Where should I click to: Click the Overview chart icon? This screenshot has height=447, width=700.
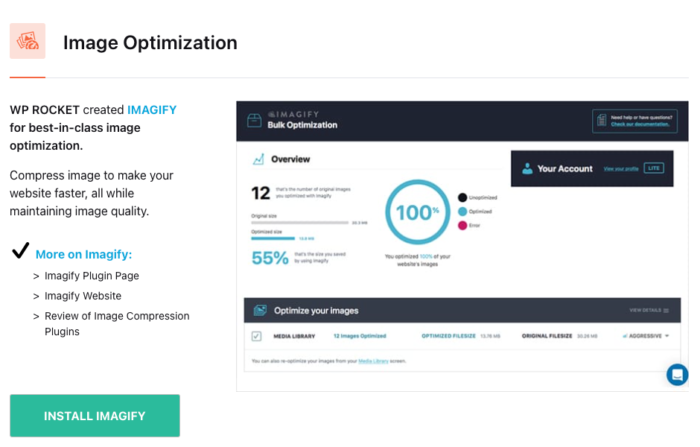pos(258,159)
